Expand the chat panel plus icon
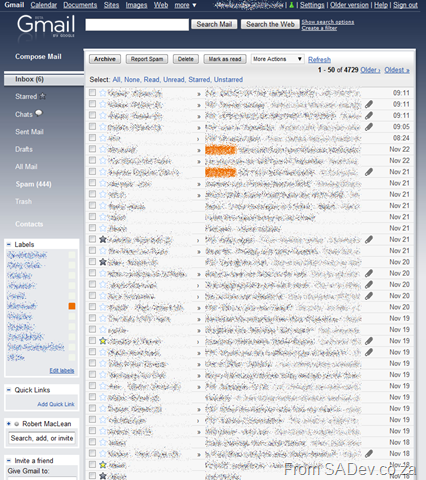Image resolution: width=426 pixels, height=480 pixels. [x=9, y=424]
